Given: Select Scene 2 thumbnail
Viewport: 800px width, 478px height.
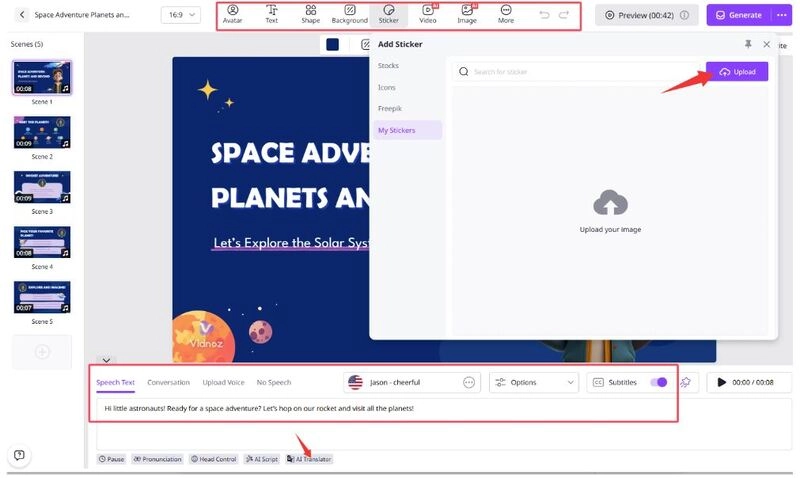Looking at the screenshot, I should 42,132.
